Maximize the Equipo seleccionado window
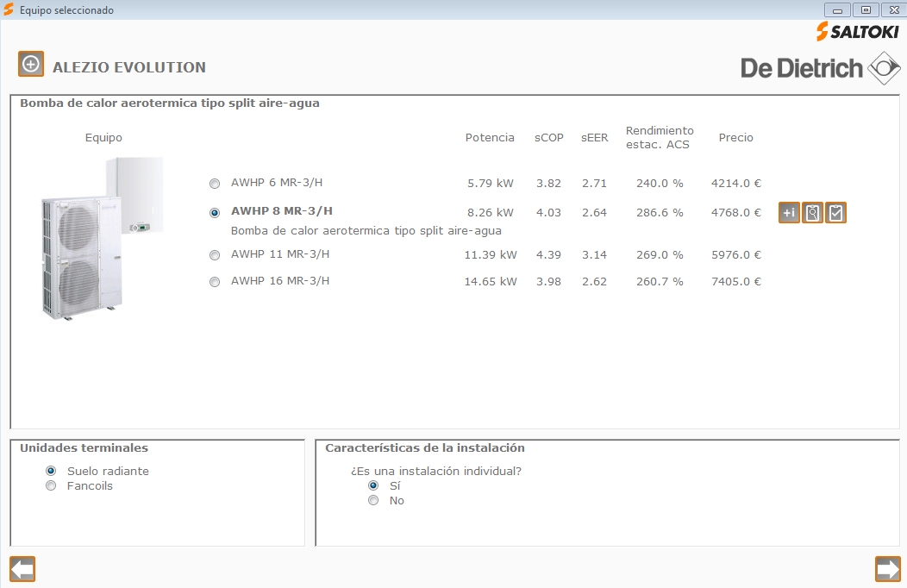This screenshot has height=588, width=907. tap(866, 9)
